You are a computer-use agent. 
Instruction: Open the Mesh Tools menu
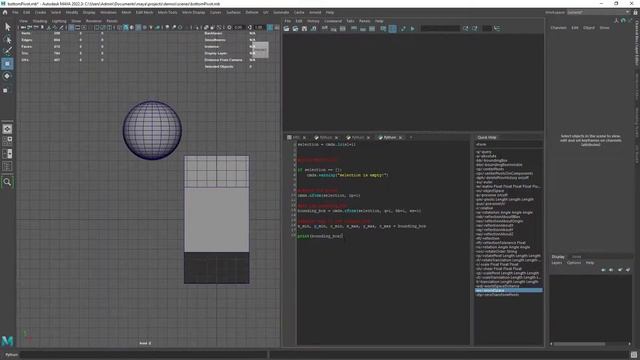coord(167,12)
